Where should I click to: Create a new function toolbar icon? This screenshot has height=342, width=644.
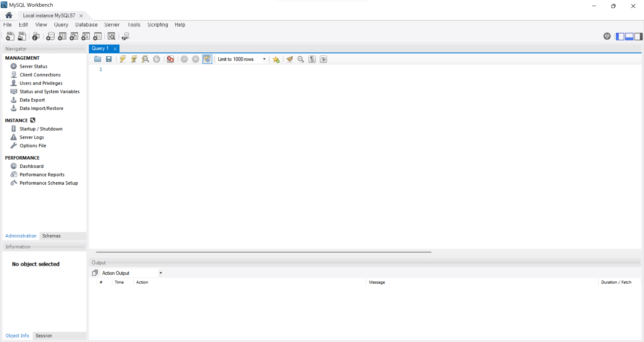[97, 36]
